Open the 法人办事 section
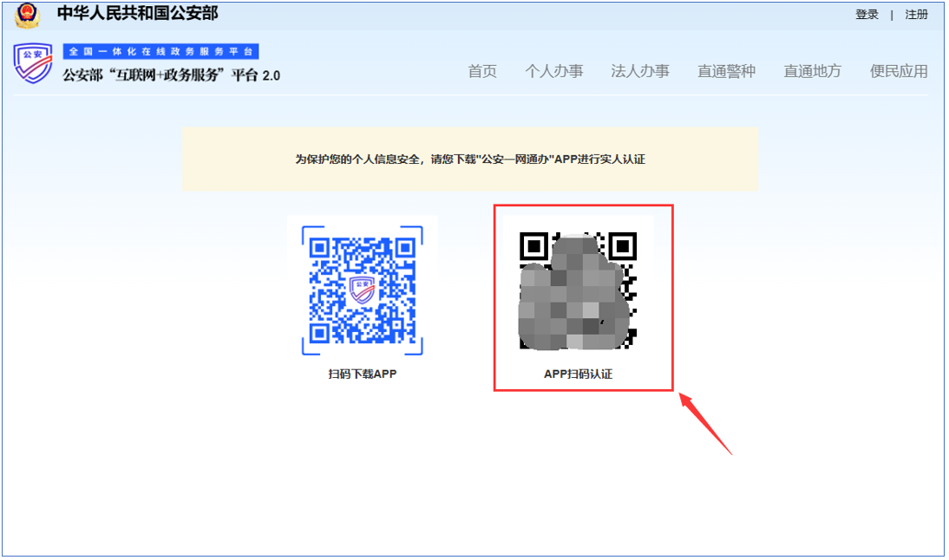The image size is (949, 560). (x=641, y=72)
